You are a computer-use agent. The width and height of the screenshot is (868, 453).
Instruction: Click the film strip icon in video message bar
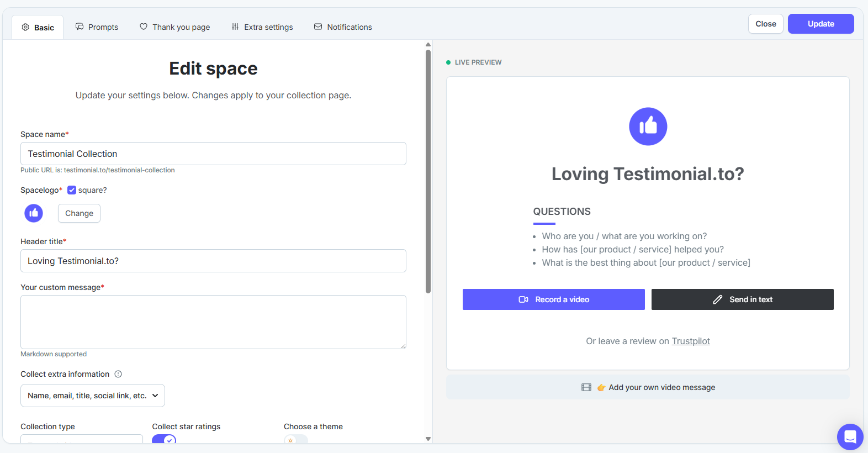coord(586,387)
